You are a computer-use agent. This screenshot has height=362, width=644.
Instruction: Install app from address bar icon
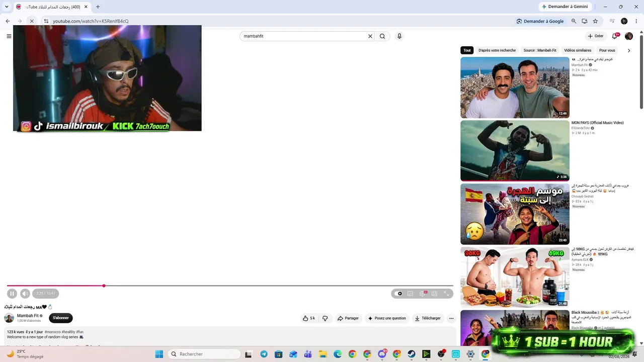coord(585,21)
